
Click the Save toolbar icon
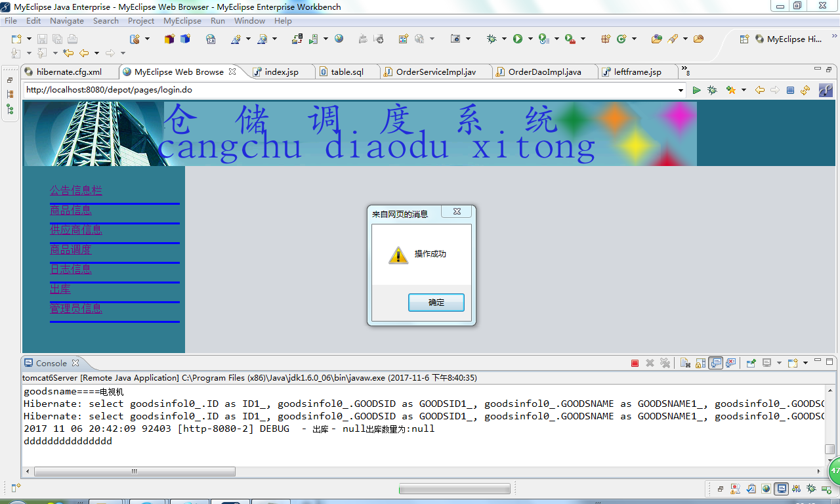[x=42, y=39]
